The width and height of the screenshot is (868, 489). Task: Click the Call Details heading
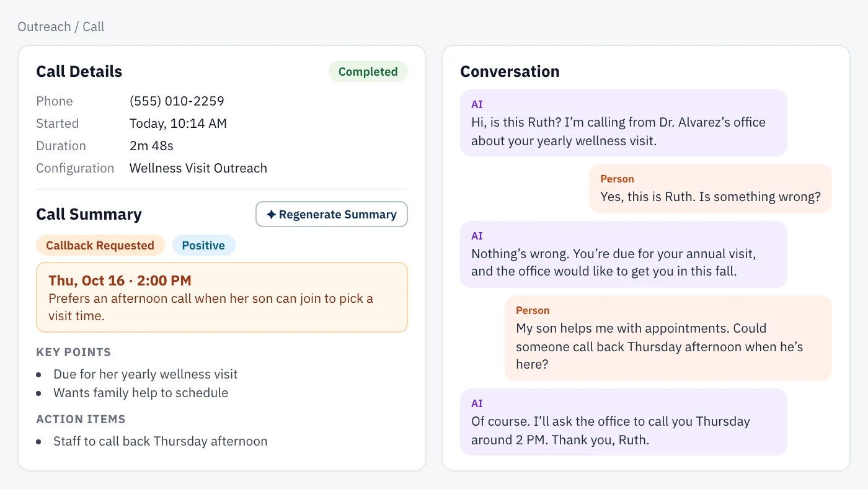[x=79, y=71]
